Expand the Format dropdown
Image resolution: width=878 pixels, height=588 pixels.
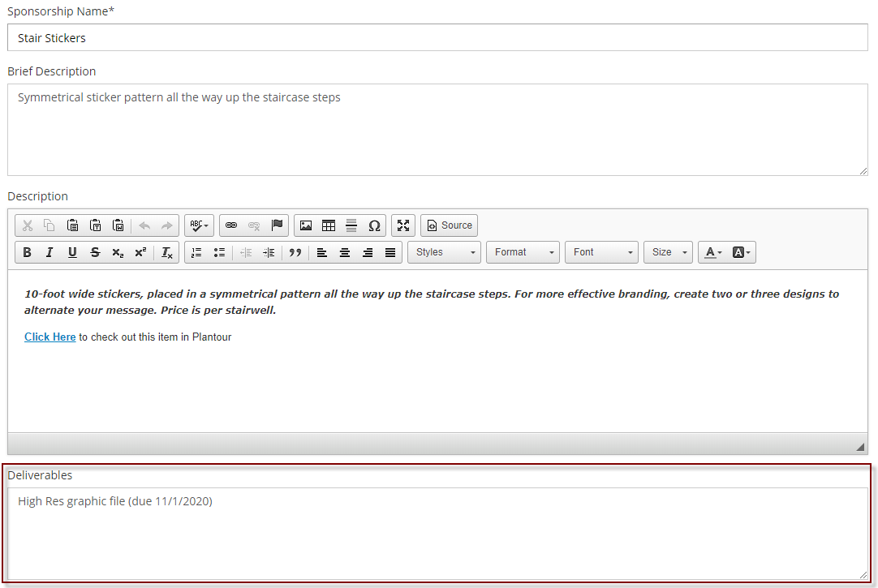[523, 252]
